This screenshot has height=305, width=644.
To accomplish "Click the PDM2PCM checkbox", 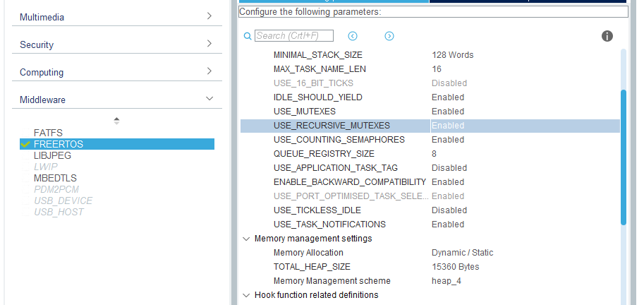I will [x=25, y=189].
